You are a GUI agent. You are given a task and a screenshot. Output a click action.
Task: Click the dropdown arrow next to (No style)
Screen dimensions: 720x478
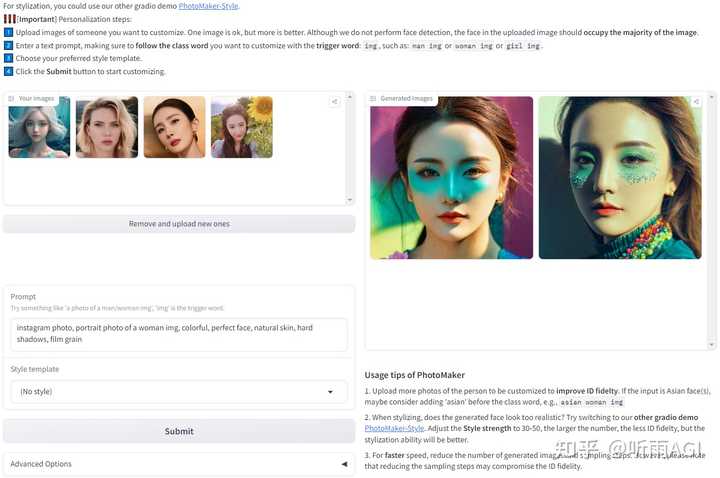330,392
